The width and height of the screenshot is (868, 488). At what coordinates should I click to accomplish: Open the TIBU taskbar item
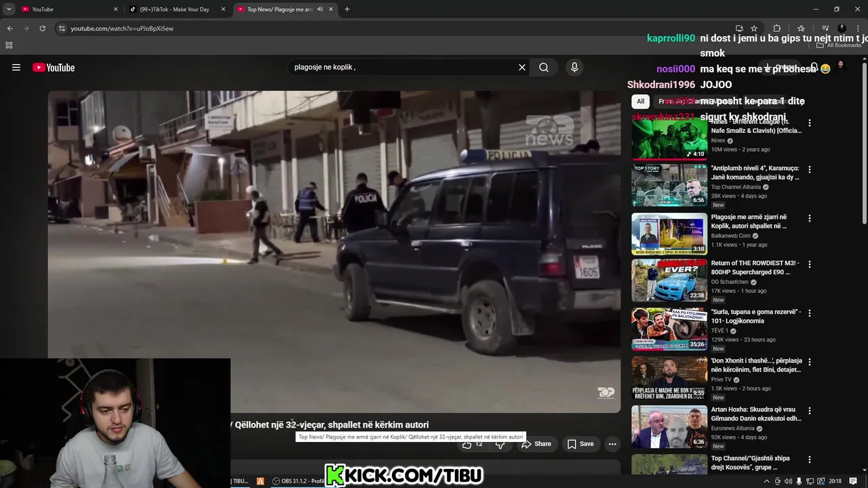pos(240,481)
